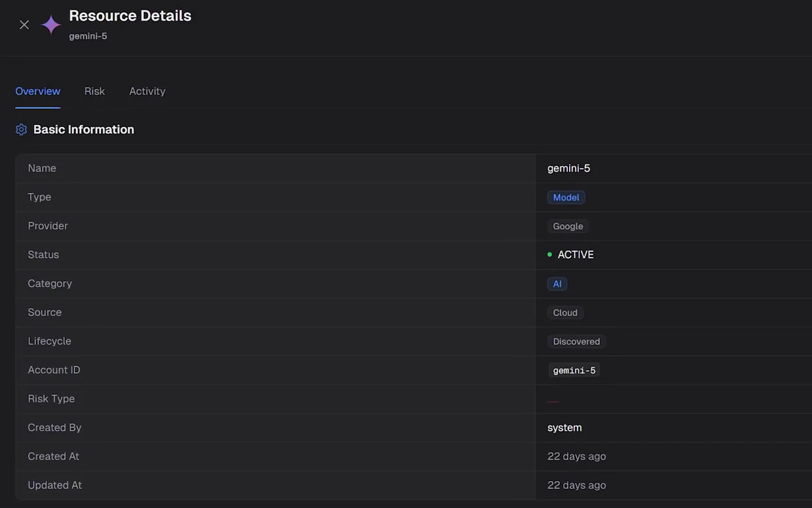Click the Discovered lifecycle badge

576,342
